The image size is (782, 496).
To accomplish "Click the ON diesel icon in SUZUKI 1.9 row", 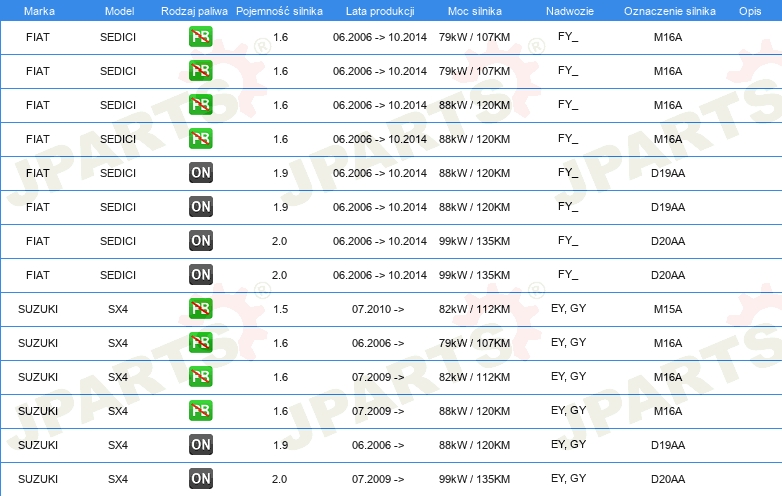I will click(200, 444).
